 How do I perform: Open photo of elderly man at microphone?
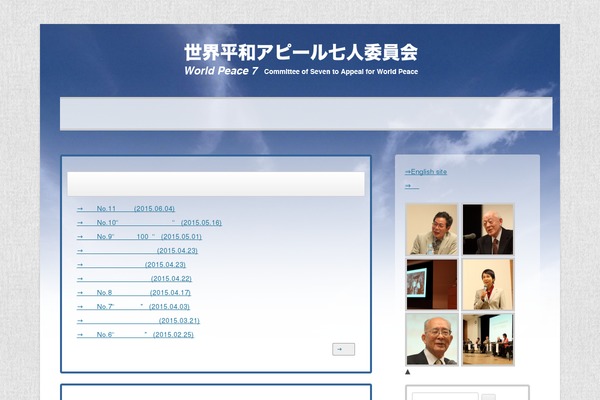[x=488, y=229]
